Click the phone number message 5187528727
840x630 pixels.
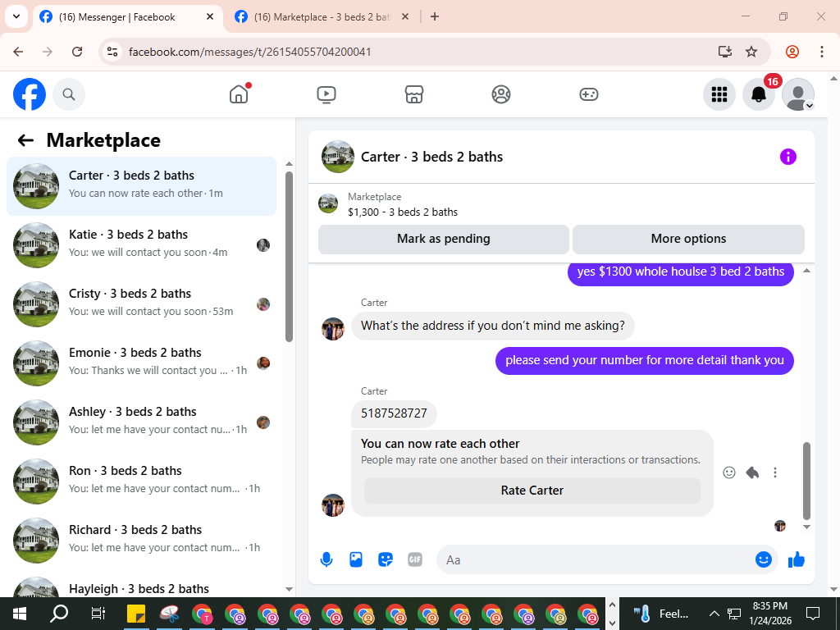pyautogui.click(x=394, y=413)
